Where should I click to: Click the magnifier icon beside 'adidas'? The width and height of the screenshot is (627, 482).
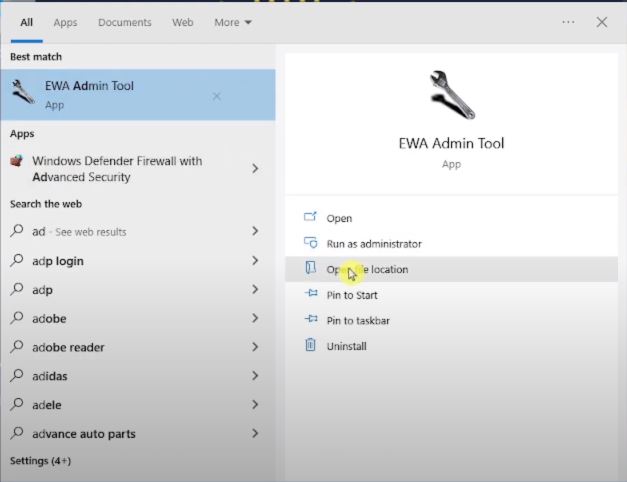[17, 375]
